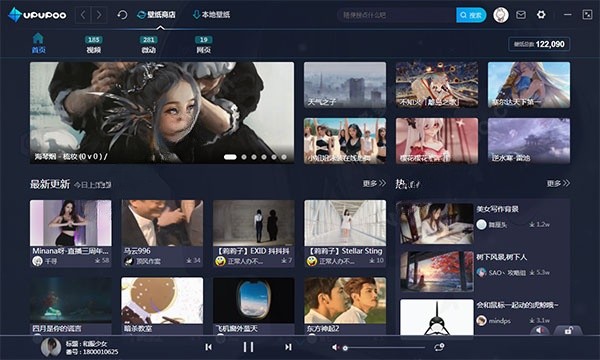Open the 美女写作背景 hot item
600x360 pixels.
[437, 223]
